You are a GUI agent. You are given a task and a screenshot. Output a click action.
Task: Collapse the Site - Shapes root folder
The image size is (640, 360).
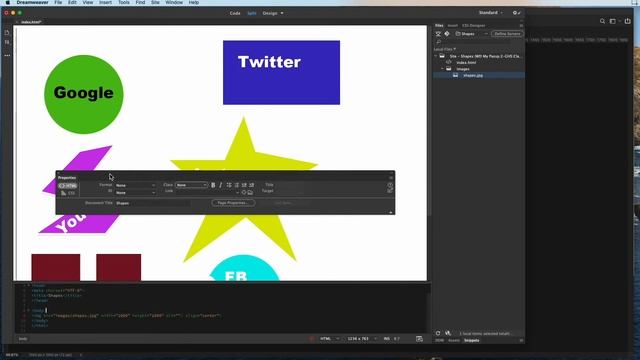coord(436,56)
